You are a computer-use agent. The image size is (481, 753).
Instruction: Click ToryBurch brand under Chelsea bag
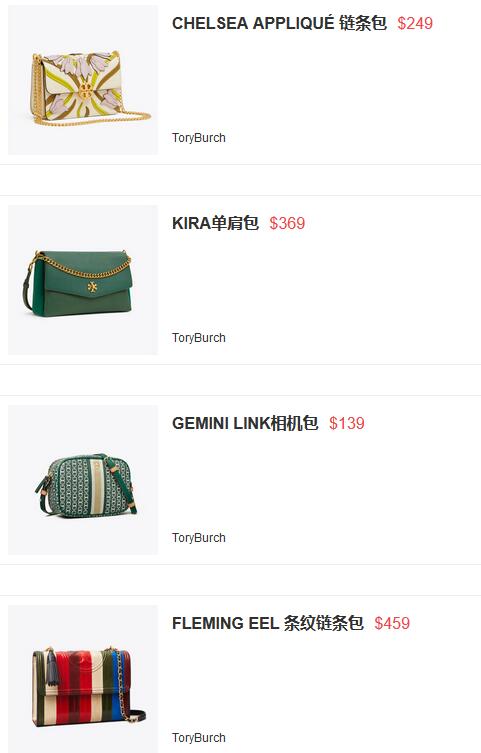(x=199, y=138)
